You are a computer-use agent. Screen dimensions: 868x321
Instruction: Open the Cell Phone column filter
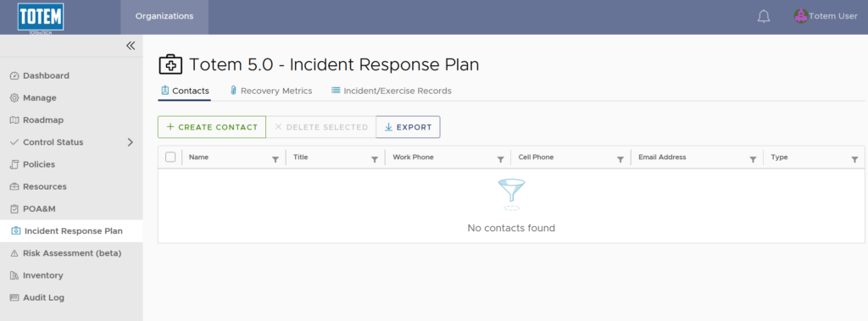pyautogui.click(x=620, y=159)
